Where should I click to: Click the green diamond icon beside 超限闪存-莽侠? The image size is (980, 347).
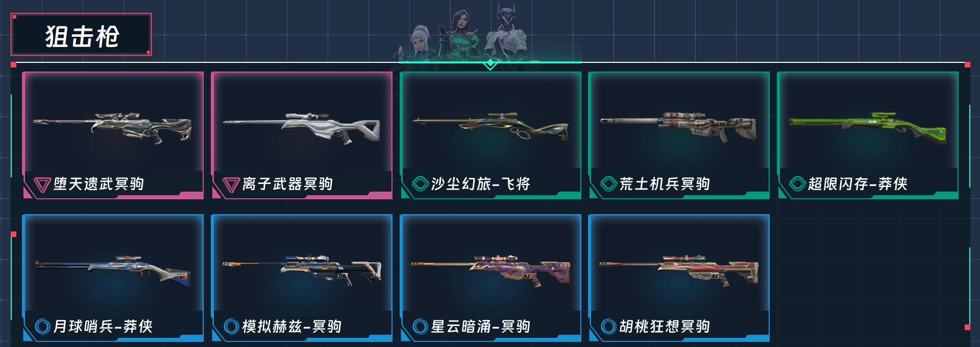(797, 183)
